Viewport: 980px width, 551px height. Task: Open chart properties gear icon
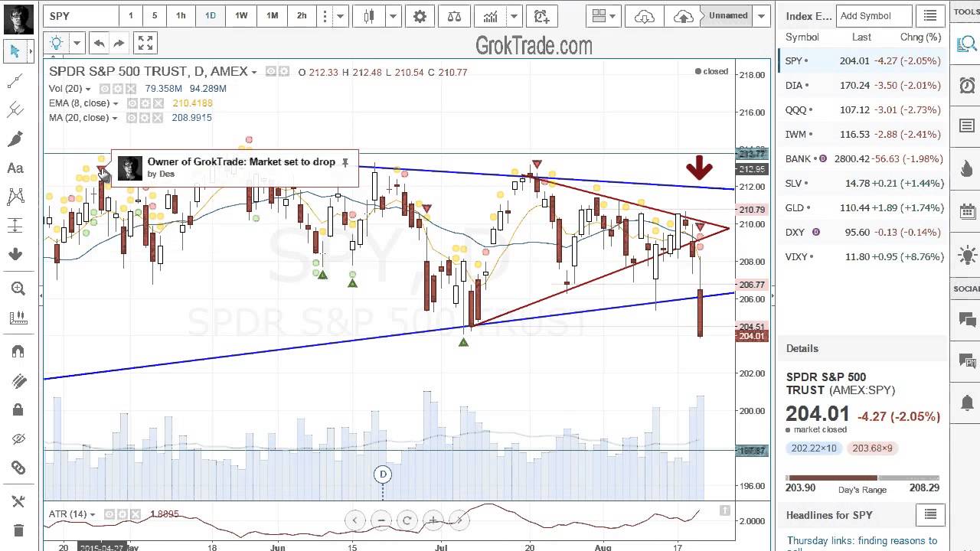point(420,16)
